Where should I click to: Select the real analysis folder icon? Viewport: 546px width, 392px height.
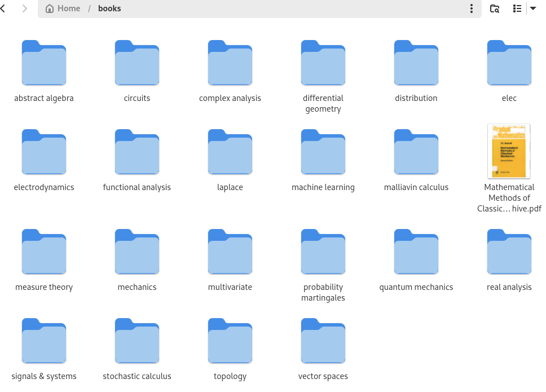pos(509,252)
